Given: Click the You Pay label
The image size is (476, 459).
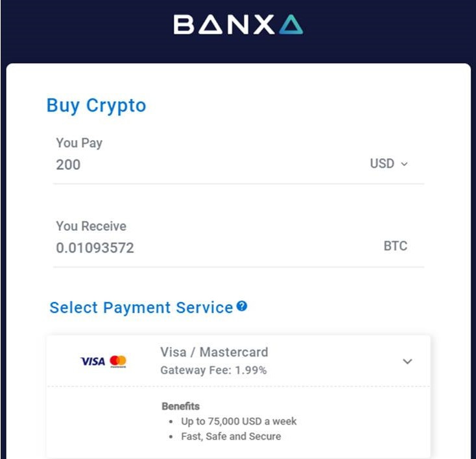Looking at the screenshot, I should click(x=79, y=143).
